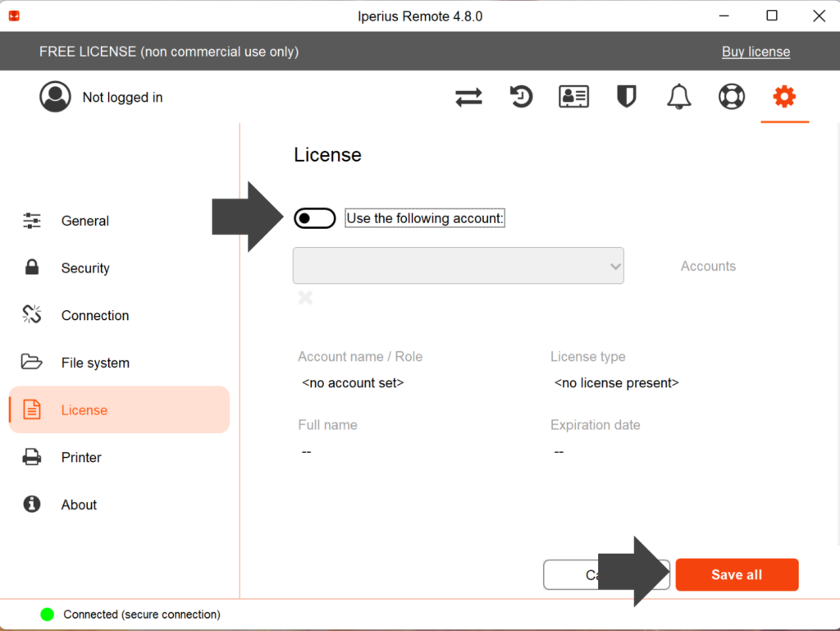This screenshot has width=840, height=631.
Task: Follow the Buy license link
Action: [756, 52]
